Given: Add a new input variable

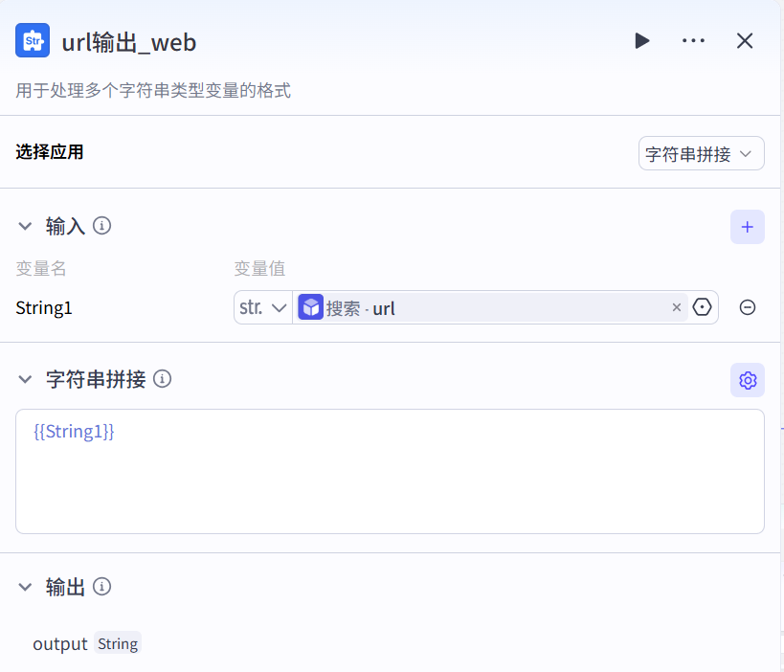Looking at the screenshot, I should pyautogui.click(x=748, y=227).
